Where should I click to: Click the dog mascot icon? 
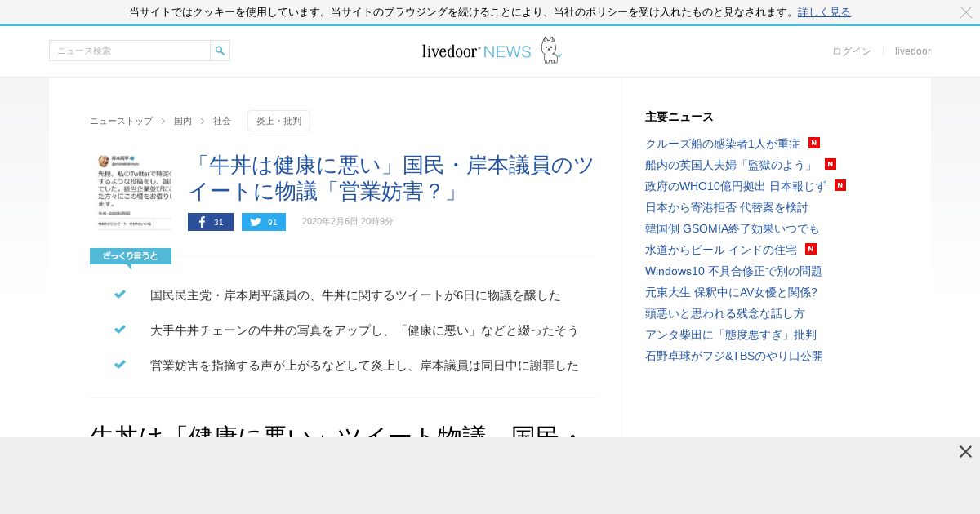(550, 50)
